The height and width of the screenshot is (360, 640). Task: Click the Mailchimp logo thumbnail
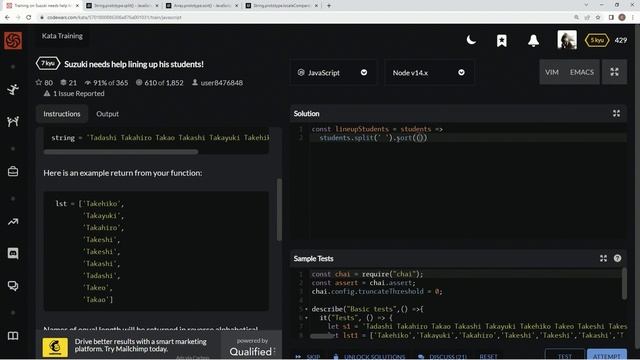click(x=55, y=347)
